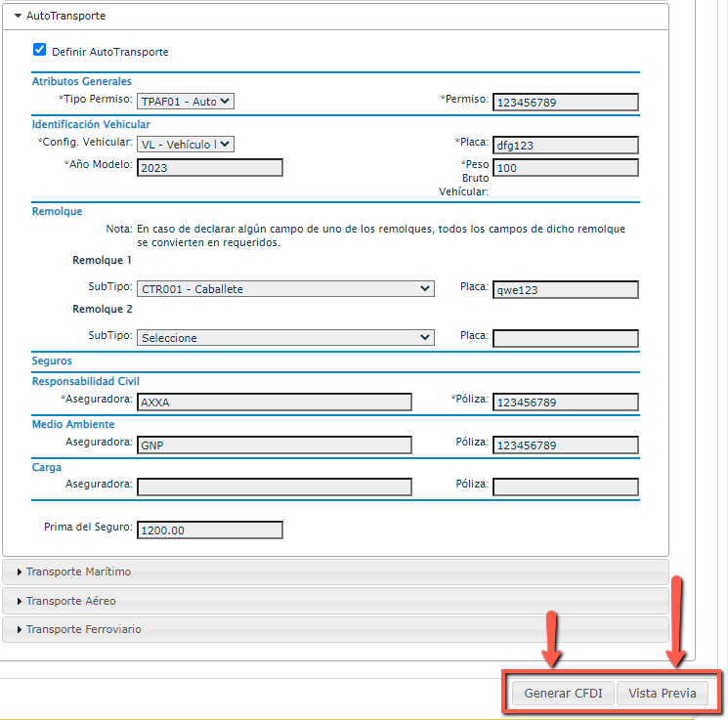Click Remolque 1 Placa field qwe123
This screenshot has width=728, height=720.
(566, 290)
